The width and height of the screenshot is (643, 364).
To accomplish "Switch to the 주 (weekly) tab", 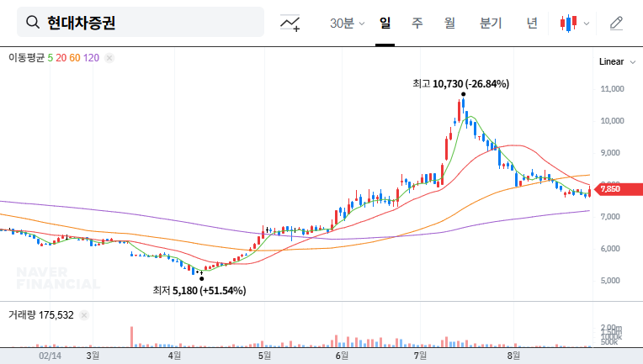I will [x=417, y=23].
